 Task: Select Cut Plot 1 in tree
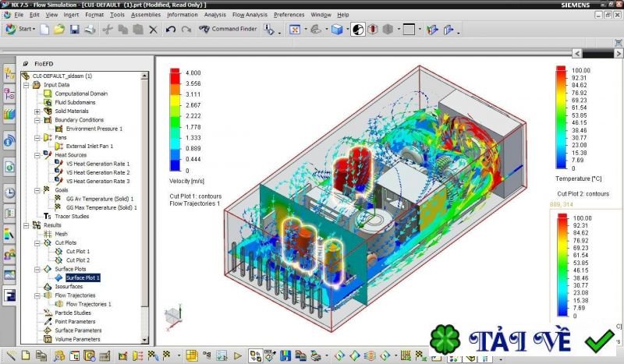(77, 251)
